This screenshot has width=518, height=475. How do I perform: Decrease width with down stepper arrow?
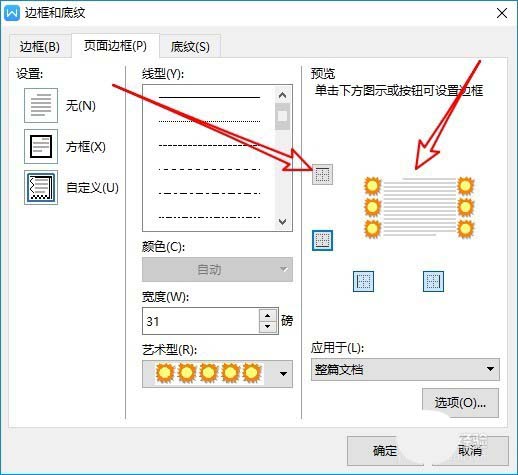pyautogui.click(x=268, y=327)
